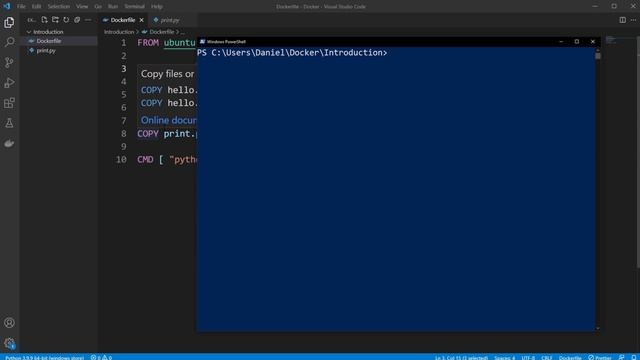Open the Extensions view

point(9,103)
